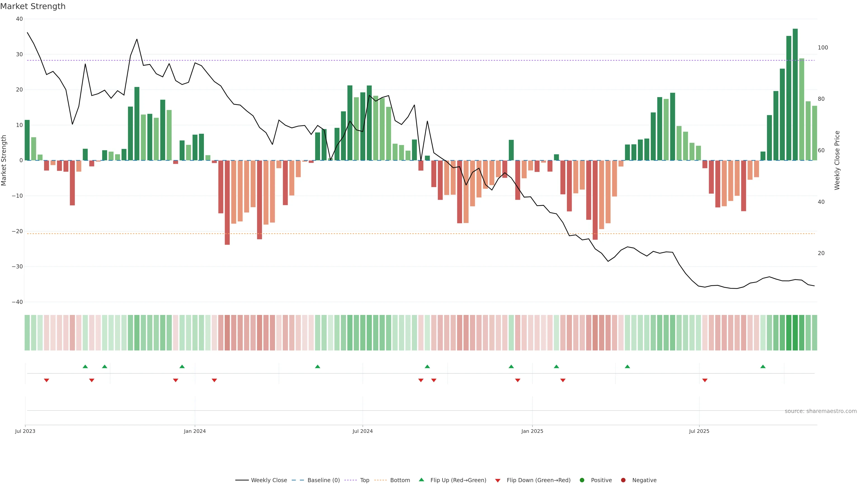The width and height of the screenshot is (868, 488).
Task: Toggle the Weekly Close legend entry
Action: click(269, 480)
